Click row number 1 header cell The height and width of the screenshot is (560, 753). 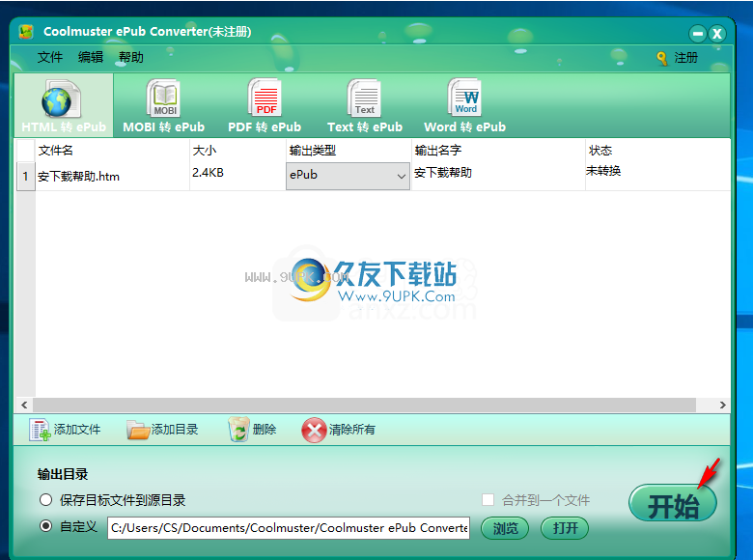pos(25,177)
